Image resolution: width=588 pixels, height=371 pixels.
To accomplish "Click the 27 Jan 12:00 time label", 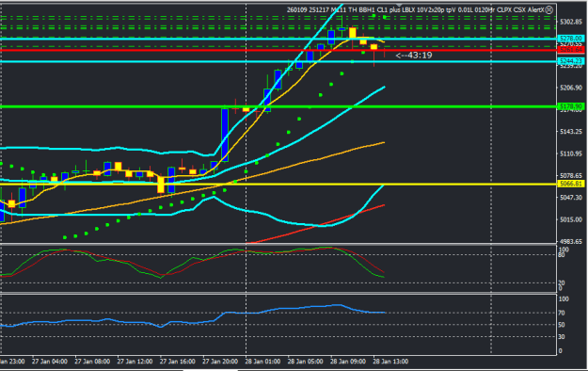I will 135,362.
